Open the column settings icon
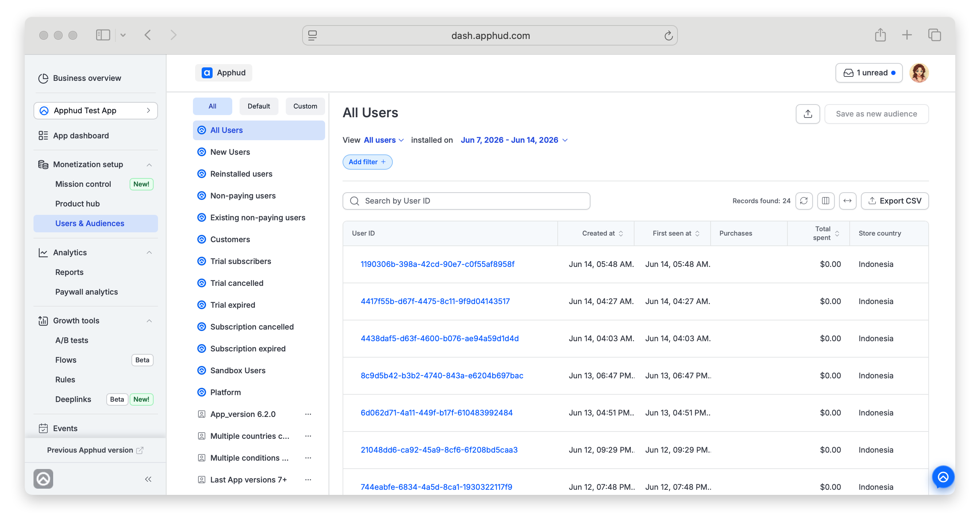The height and width of the screenshot is (528, 980). (826, 201)
